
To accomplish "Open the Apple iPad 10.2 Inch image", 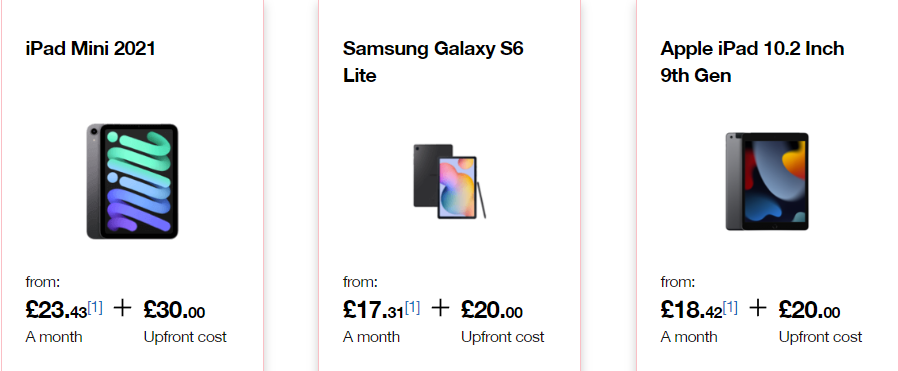I will [767, 181].
